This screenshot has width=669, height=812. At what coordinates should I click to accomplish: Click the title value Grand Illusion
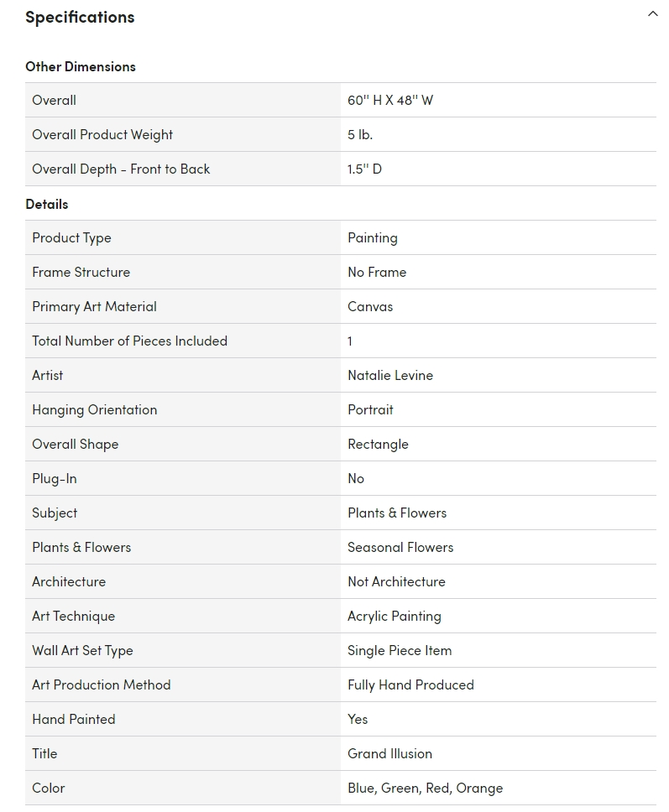[x=389, y=754]
